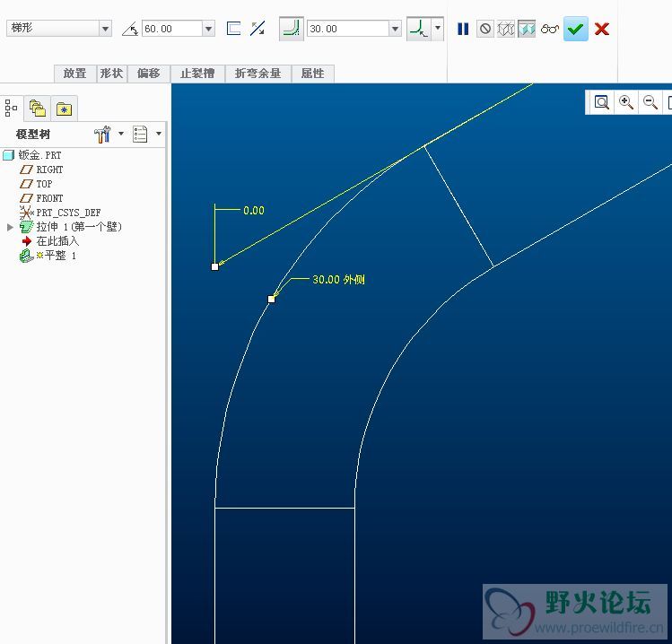Click zoom in magnifier icon
This screenshot has height=644, width=672.
click(626, 102)
